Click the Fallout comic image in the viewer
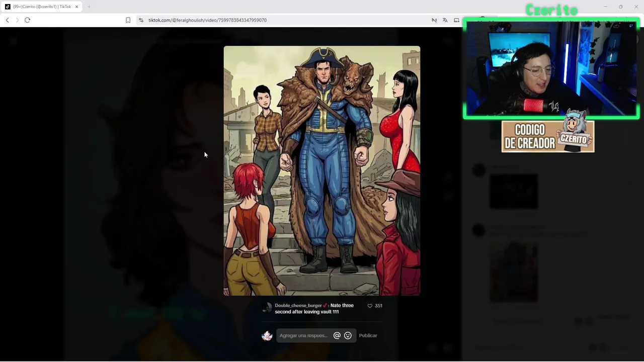Viewport: 644px width, 362px height. tap(322, 171)
